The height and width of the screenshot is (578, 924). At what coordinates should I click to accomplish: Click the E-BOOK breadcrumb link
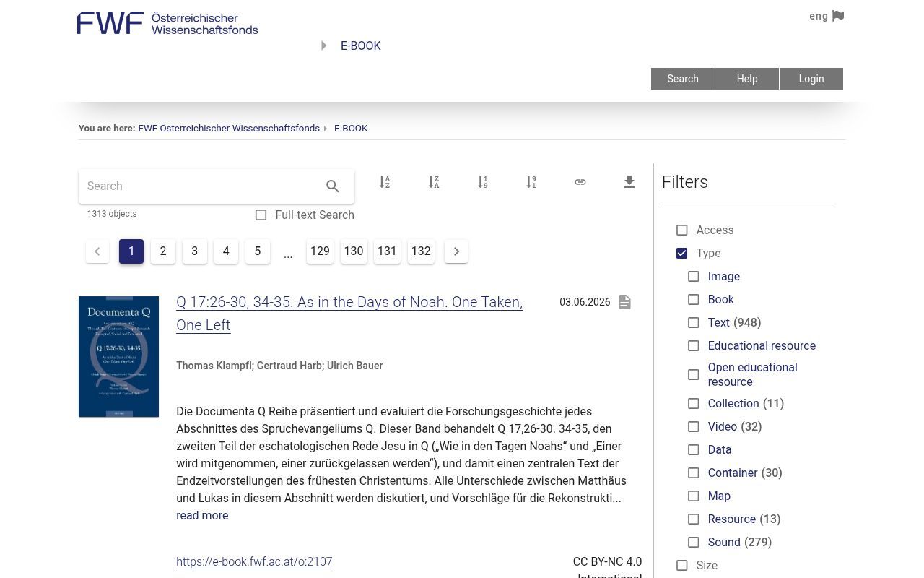351,129
